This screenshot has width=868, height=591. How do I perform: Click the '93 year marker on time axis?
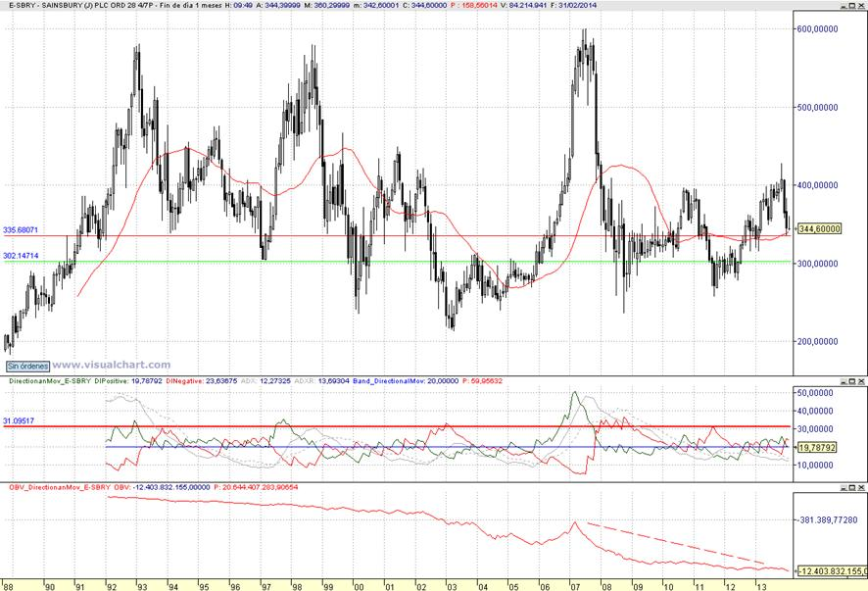point(142,586)
